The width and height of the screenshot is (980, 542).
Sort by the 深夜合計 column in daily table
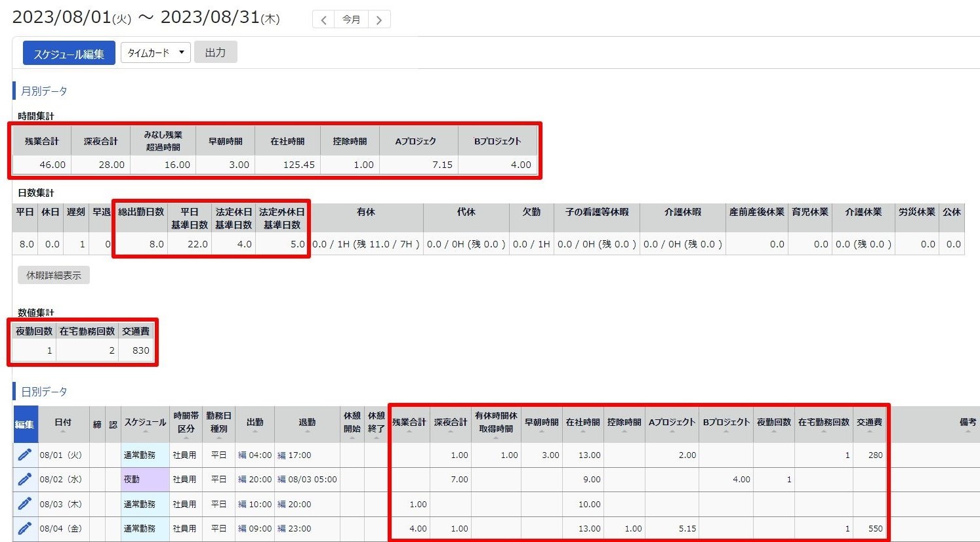point(451,423)
